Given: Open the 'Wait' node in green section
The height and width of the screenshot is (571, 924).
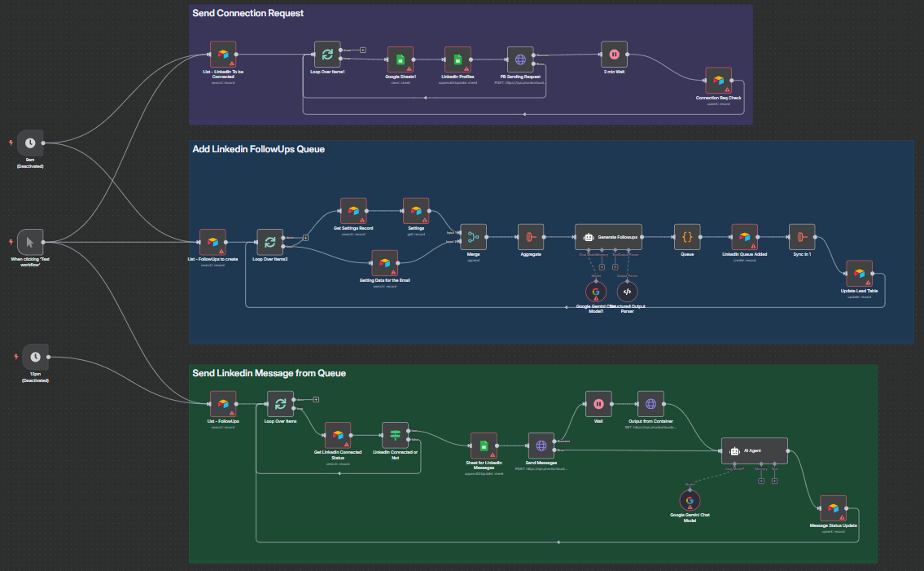Looking at the screenshot, I should (x=598, y=404).
